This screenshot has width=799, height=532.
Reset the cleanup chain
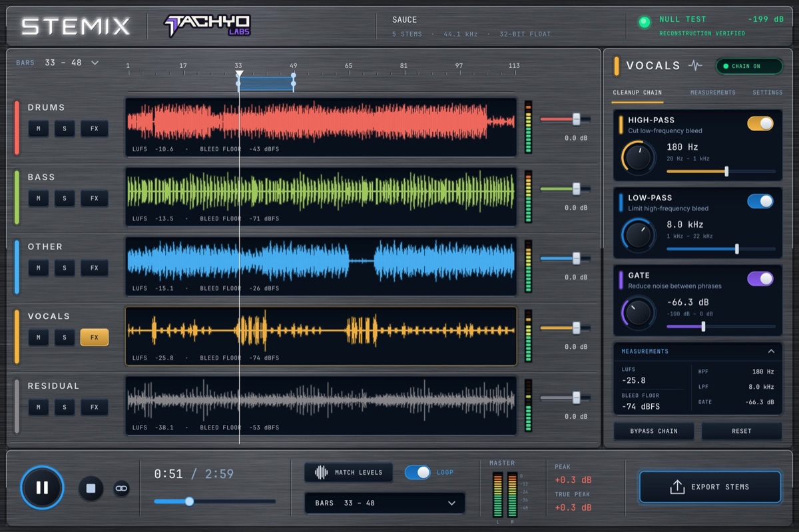click(x=742, y=431)
